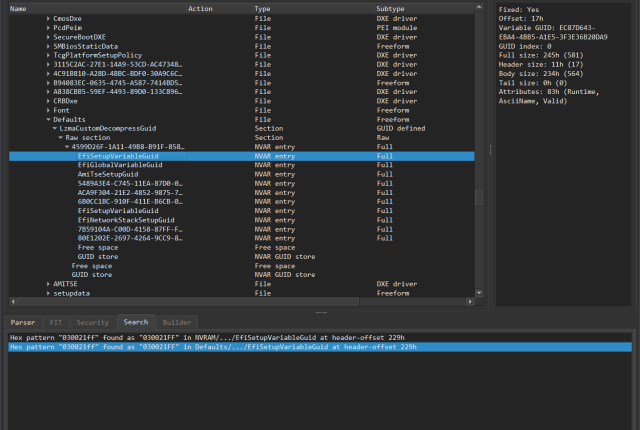Collapse the Raw section node
The width and height of the screenshot is (640, 430).
click(61, 138)
